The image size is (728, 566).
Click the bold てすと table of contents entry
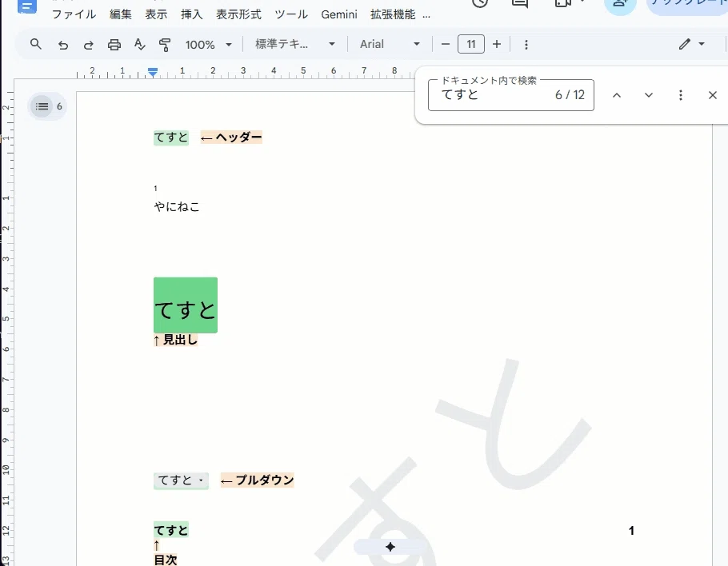171,530
